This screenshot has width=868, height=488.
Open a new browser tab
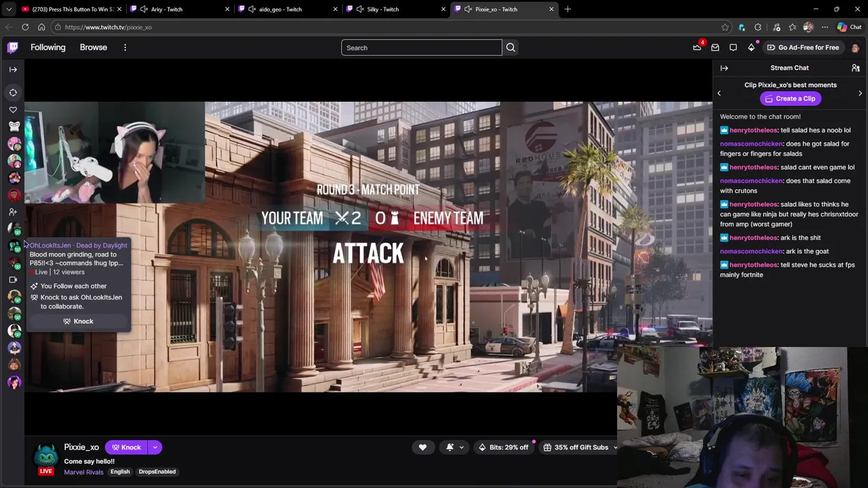[x=568, y=9]
